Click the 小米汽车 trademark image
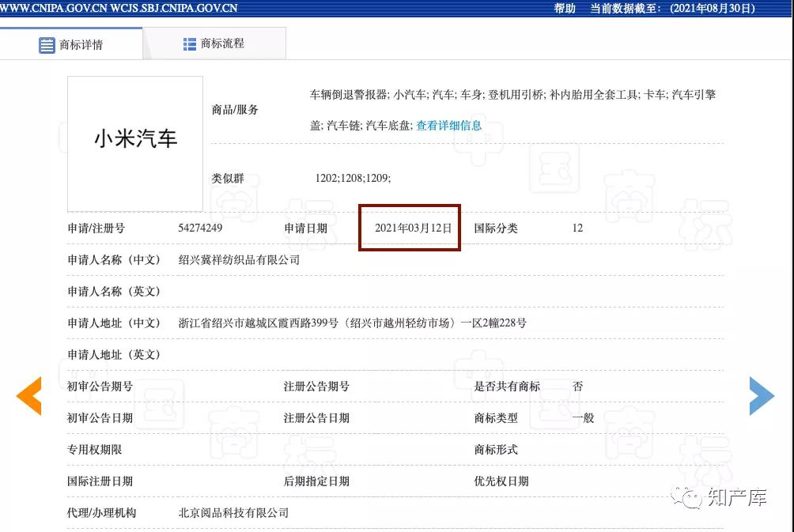794x532 pixels. click(135, 141)
